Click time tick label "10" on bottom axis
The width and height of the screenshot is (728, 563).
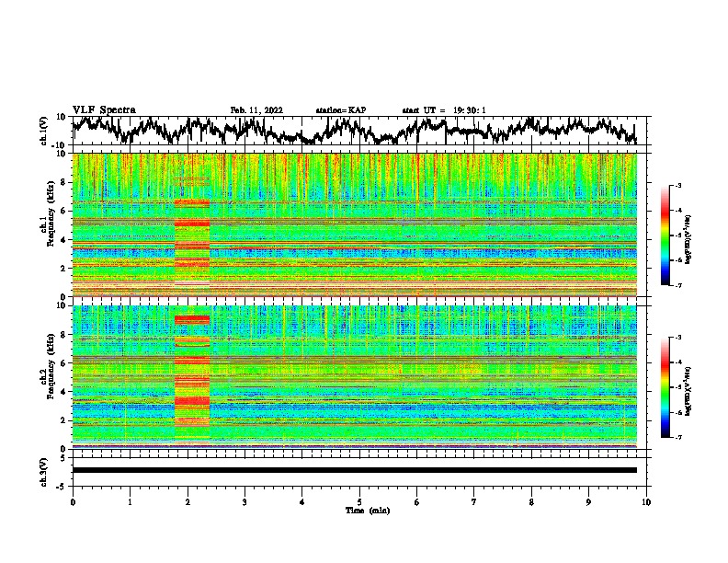[x=646, y=501]
